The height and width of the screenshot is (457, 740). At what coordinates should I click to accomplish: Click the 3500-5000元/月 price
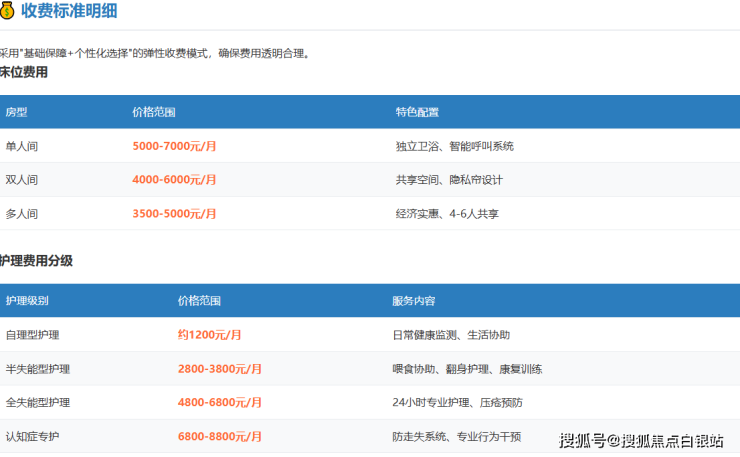(x=174, y=214)
